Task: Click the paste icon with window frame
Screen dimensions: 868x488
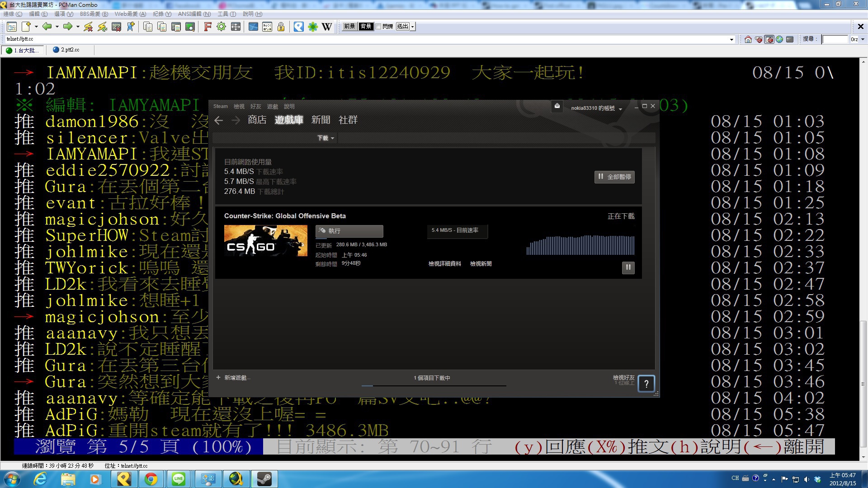Action: (x=176, y=27)
